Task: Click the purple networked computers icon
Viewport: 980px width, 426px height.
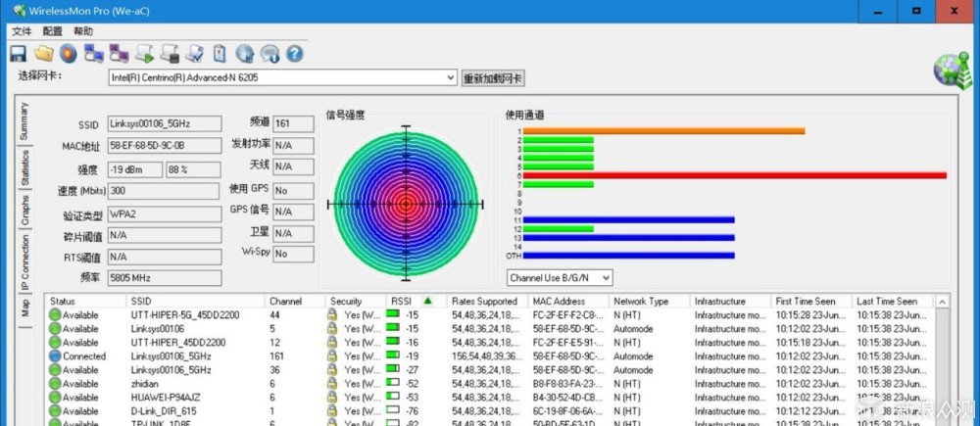Action: (119, 54)
